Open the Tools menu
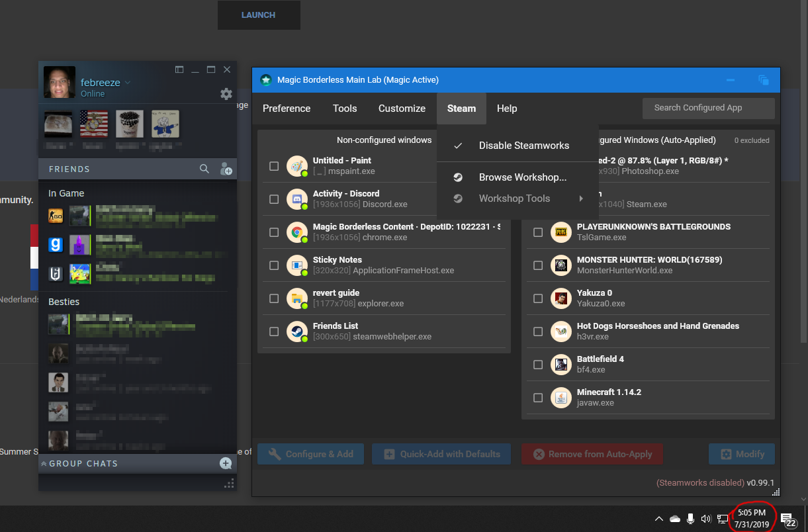This screenshot has width=808, height=532. pyautogui.click(x=345, y=109)
